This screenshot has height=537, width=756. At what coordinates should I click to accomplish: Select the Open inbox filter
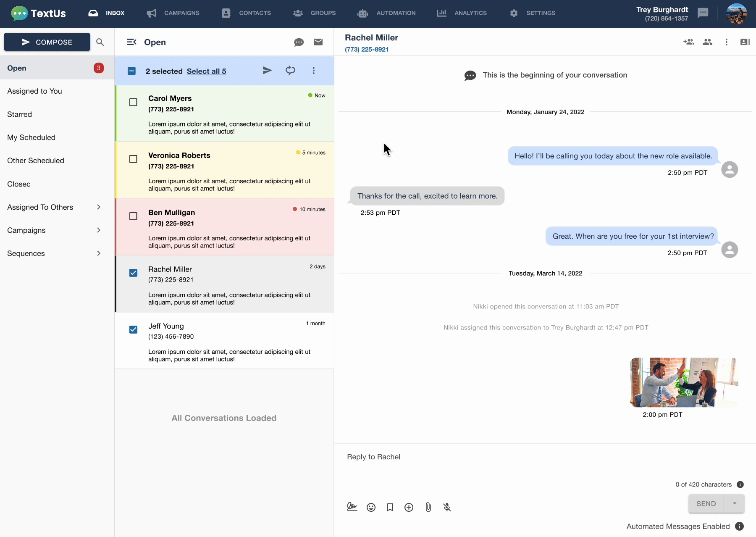pos(57,68)
